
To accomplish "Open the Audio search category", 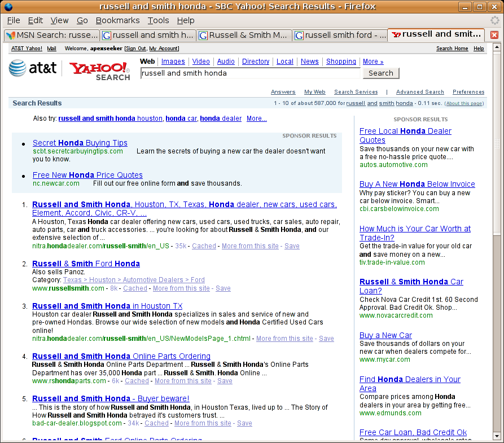I will [226, 62].
